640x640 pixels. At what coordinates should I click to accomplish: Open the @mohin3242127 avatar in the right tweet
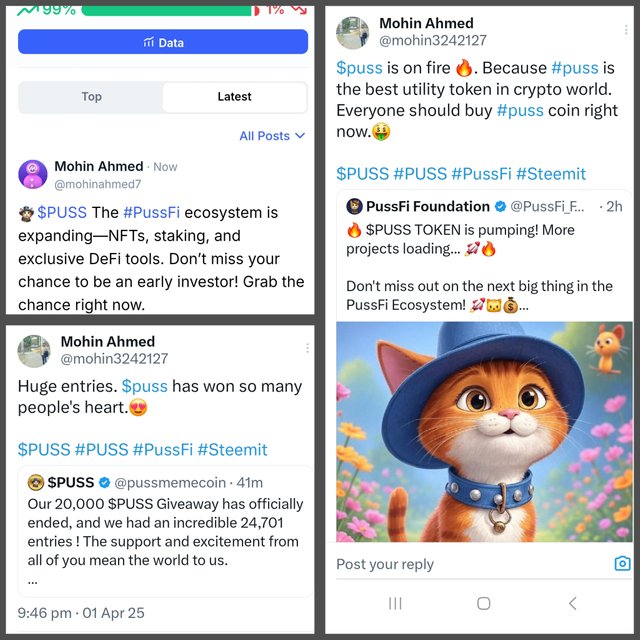(352, 32)
